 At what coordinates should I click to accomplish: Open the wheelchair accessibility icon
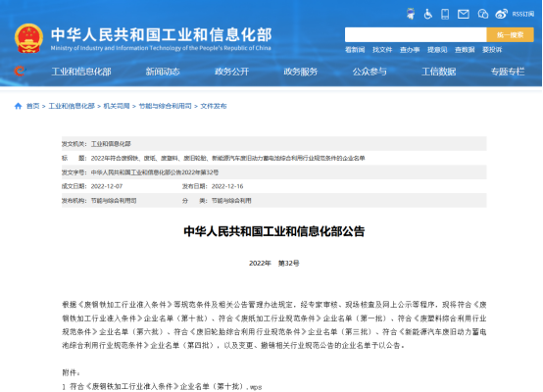(428, 14)
